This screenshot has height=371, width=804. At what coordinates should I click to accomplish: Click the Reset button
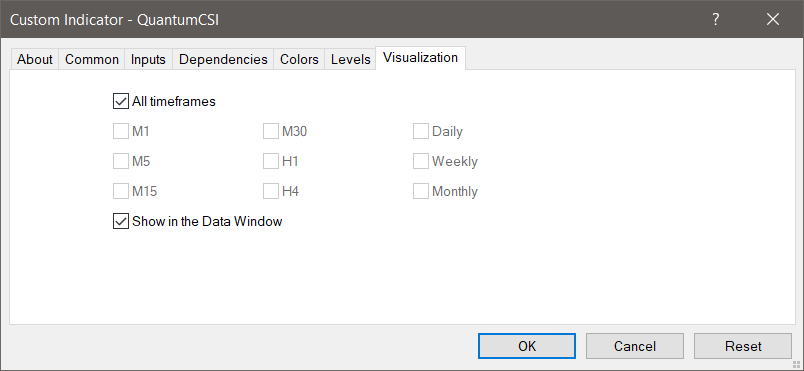pos(743,346)
